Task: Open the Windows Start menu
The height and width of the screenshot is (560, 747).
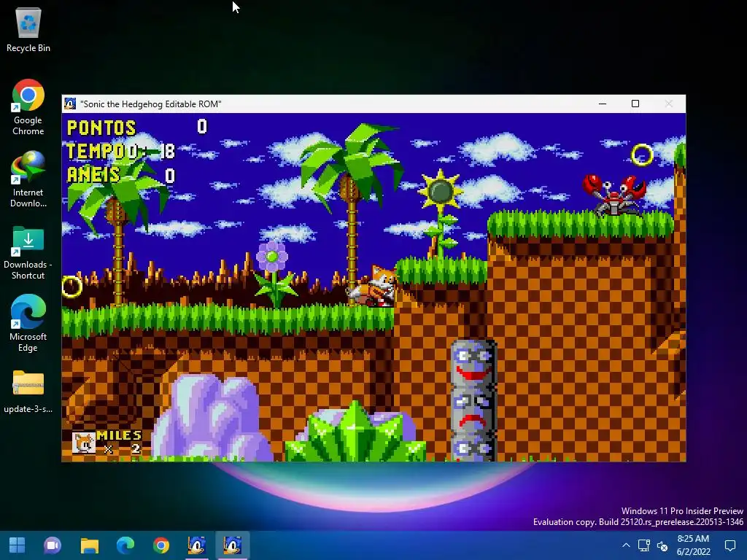Action: tap(18, 545)
